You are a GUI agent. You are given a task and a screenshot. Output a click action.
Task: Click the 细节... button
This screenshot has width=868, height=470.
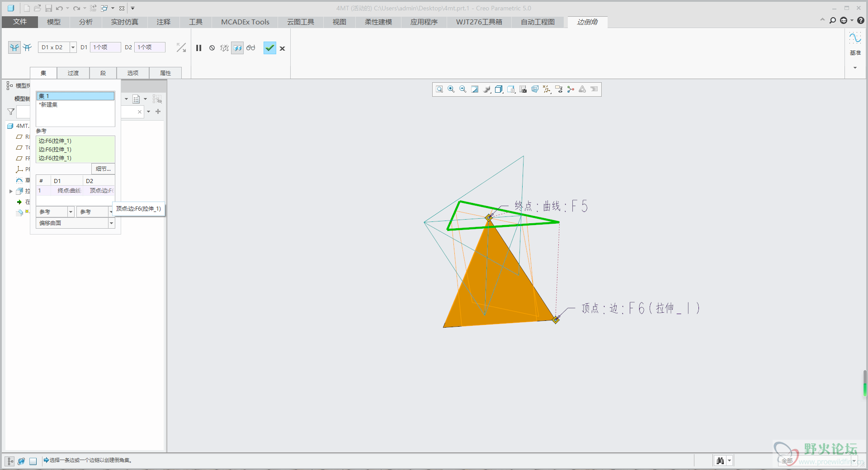pyautogui.click(x=103, y=169)
